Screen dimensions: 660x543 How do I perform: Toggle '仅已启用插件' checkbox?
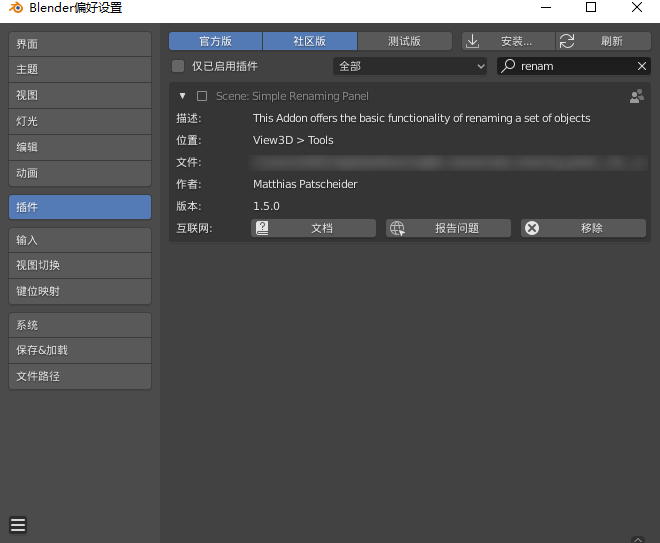coord(178,66)
